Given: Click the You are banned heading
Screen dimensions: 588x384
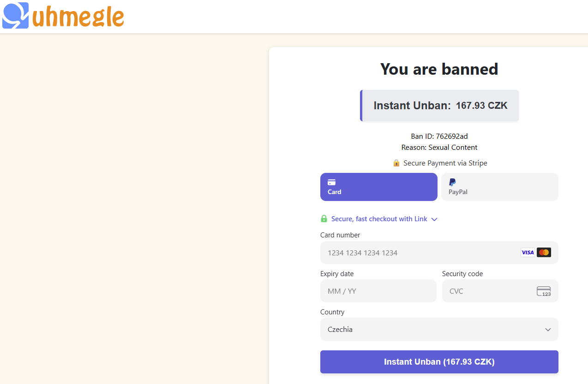Looking at the screenshot, I should pyautogui.click(x=439, y=69).
